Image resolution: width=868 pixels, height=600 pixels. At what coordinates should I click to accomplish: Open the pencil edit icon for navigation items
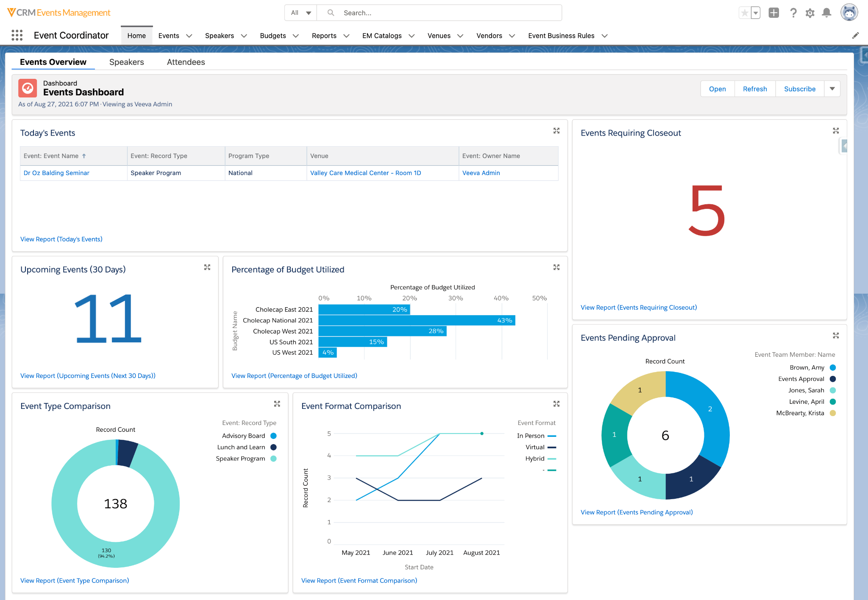click(855, 36)
